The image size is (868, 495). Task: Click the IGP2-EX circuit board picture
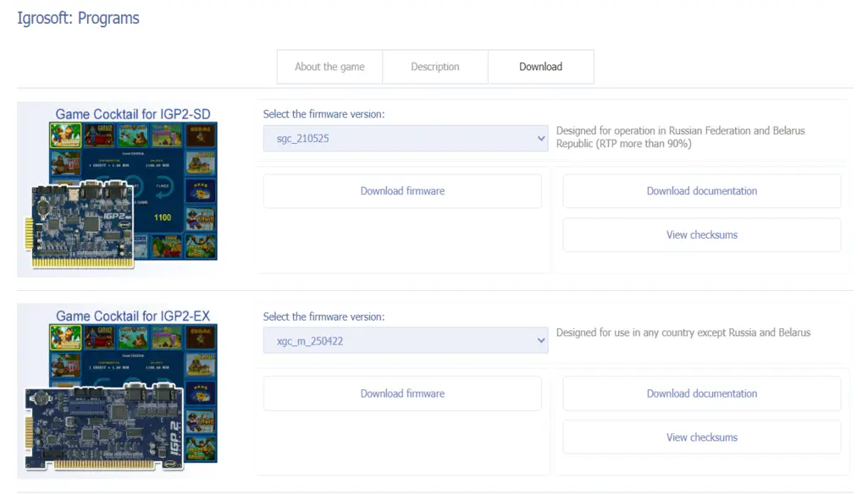(x=102, y=427)
